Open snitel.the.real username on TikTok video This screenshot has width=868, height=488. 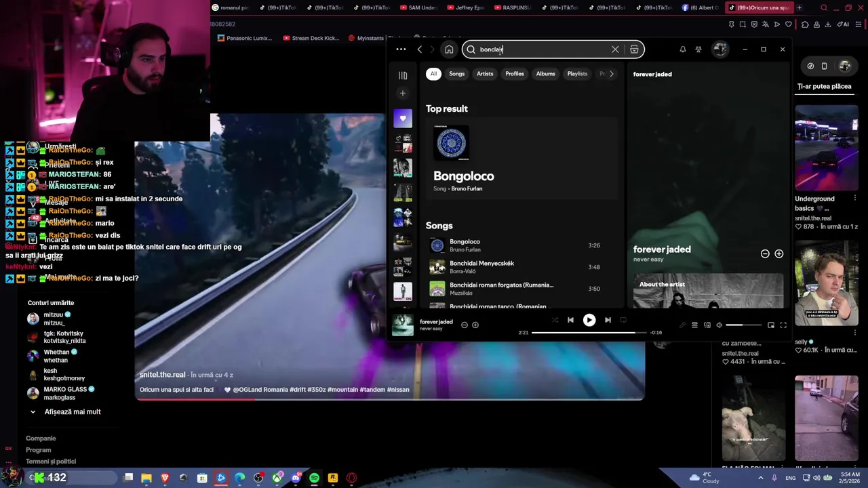click(162, 374)
